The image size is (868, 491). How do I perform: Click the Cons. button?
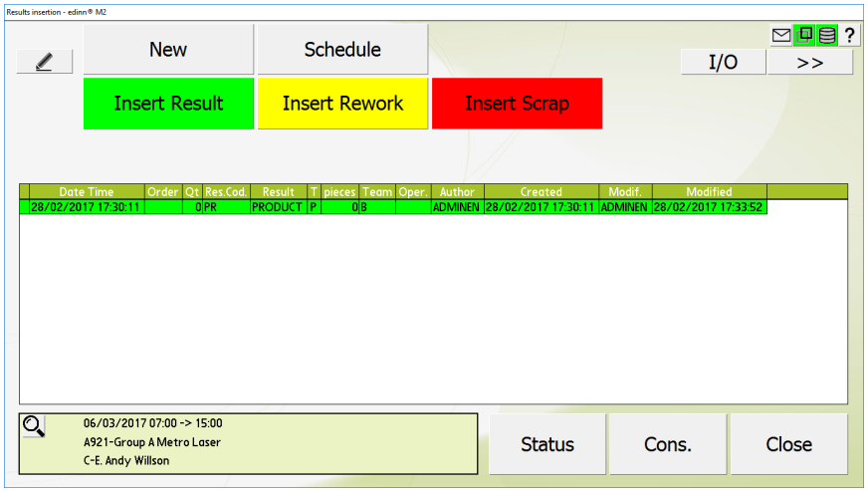(x=668, y=444)
